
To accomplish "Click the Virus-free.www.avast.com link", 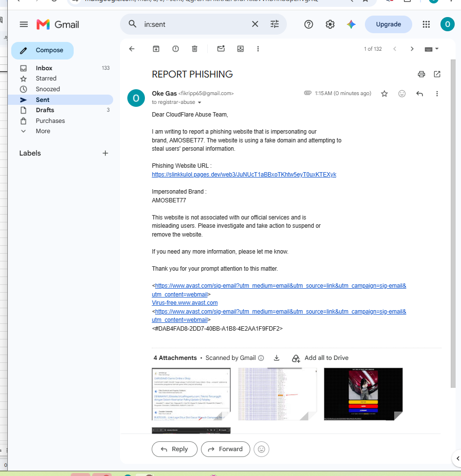I will pos(184,303).
